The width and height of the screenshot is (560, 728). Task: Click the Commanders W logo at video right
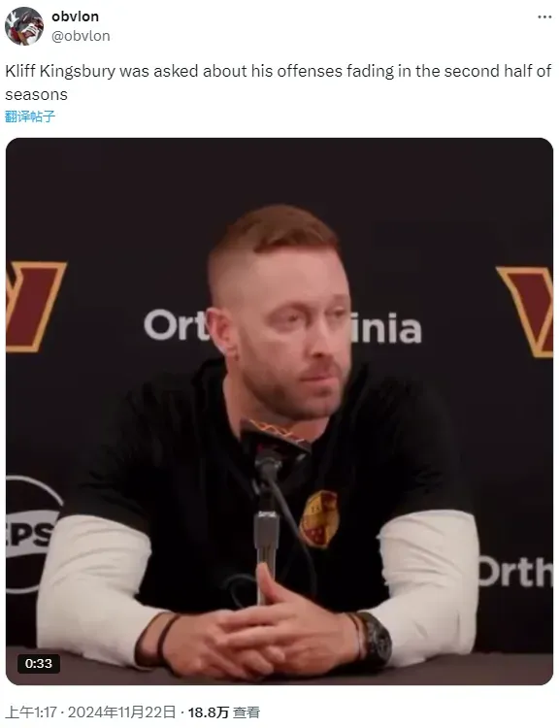[526, 311]
